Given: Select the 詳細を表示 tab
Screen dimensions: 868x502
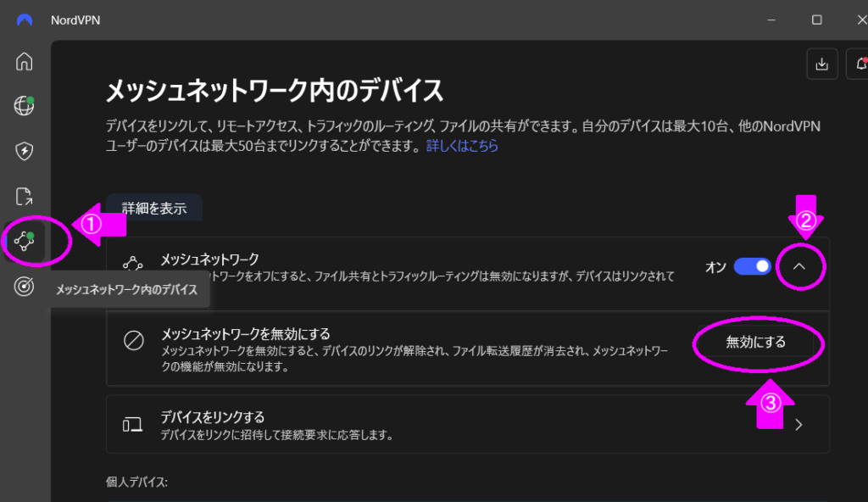Looking at the screenshot, I should click(x=154, y=209).
